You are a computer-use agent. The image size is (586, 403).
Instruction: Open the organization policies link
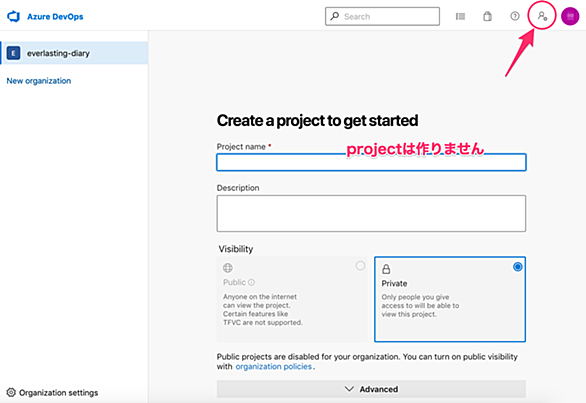(274, 367)
